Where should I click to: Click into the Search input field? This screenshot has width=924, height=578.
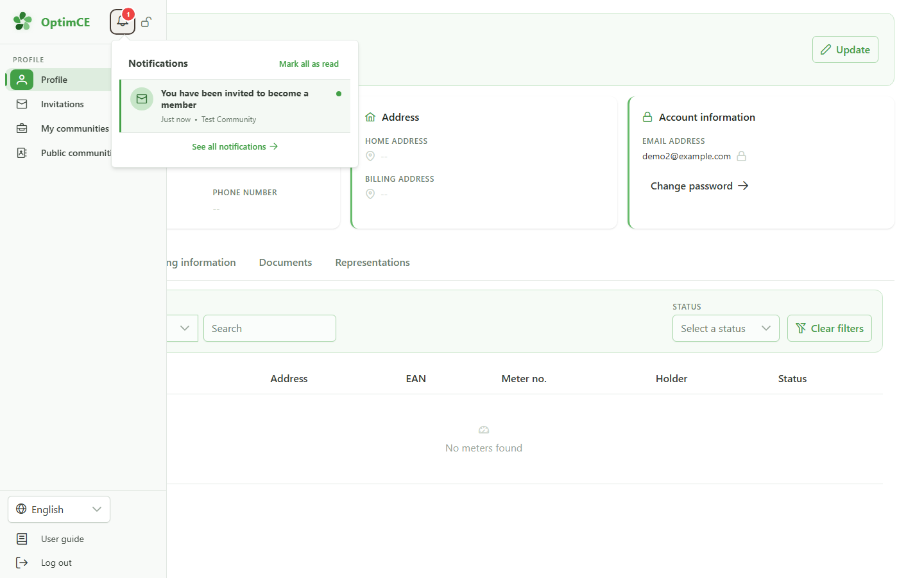(269, 328)
